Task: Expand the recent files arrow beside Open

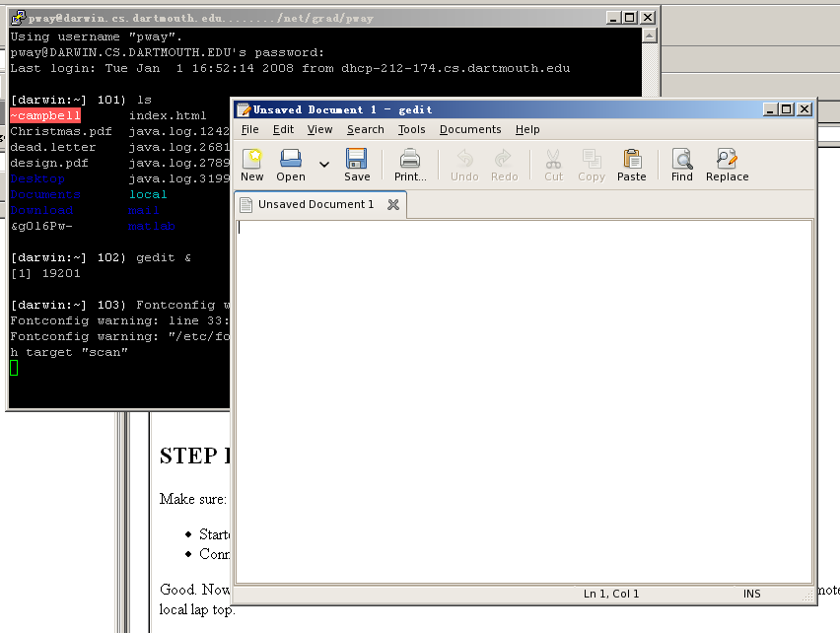Action: 324,165
